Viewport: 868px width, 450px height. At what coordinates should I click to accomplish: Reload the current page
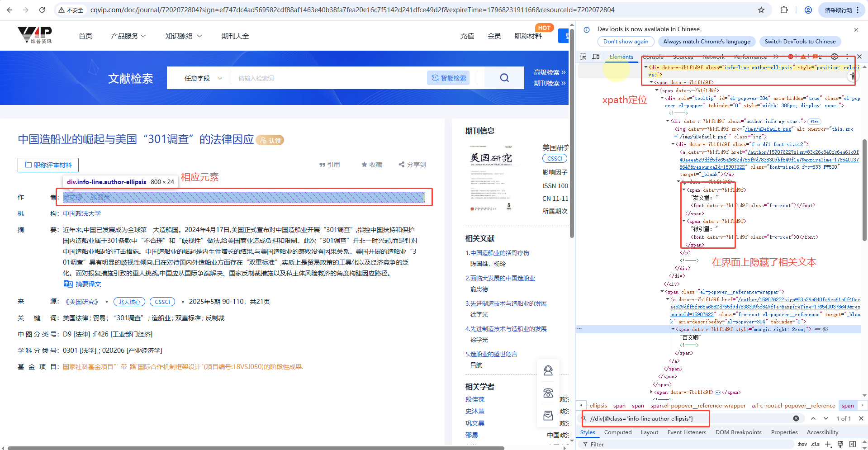click(x=42, y=10)
